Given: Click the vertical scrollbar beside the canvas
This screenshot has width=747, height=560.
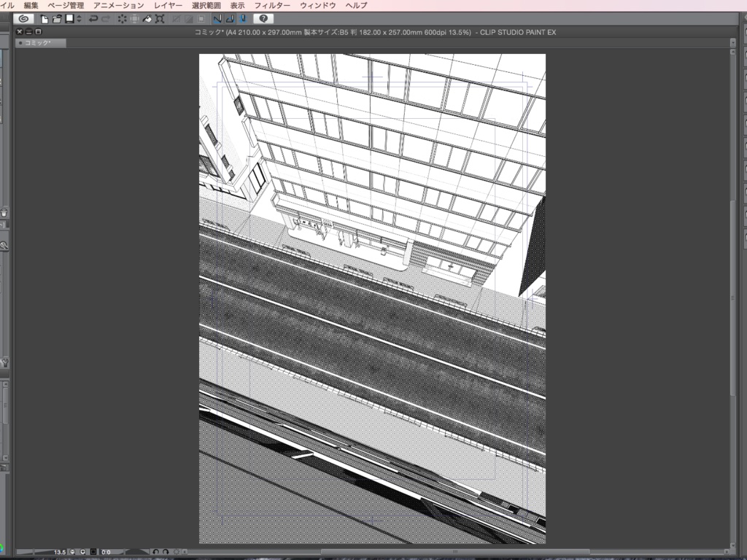Looking at the screenshot, I should click(734, 292).
